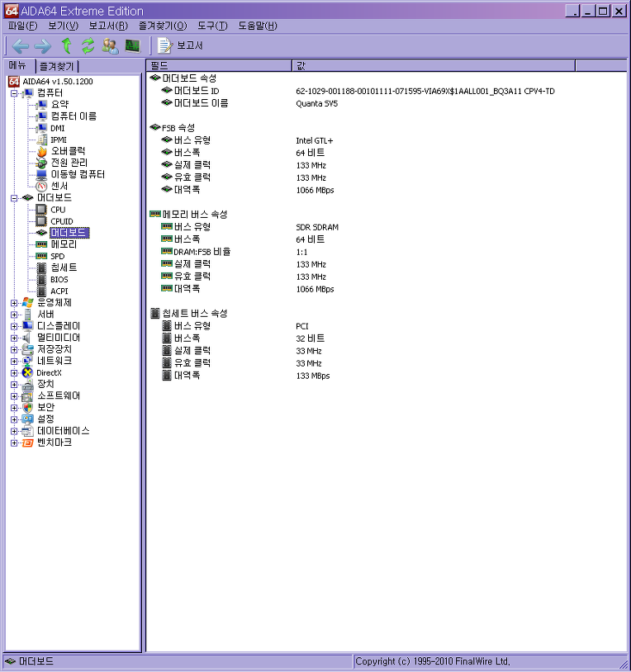Click the chip icon next to CPUID

41,221
